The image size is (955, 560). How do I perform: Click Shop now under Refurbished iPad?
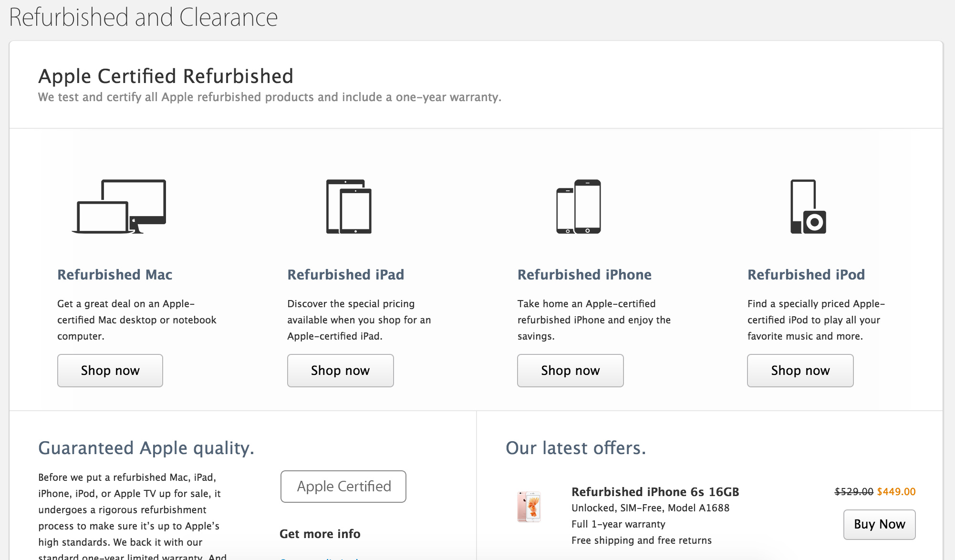(341, 371)
